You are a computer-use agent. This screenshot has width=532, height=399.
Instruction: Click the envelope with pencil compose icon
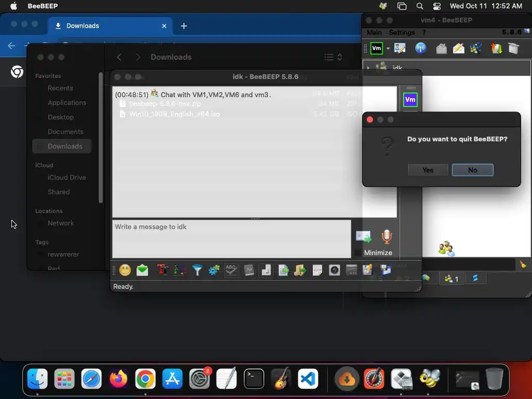458,48
